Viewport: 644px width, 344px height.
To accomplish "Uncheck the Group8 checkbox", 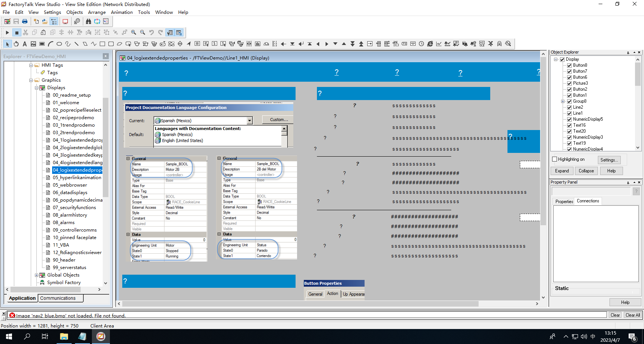I will click(569, 101).
